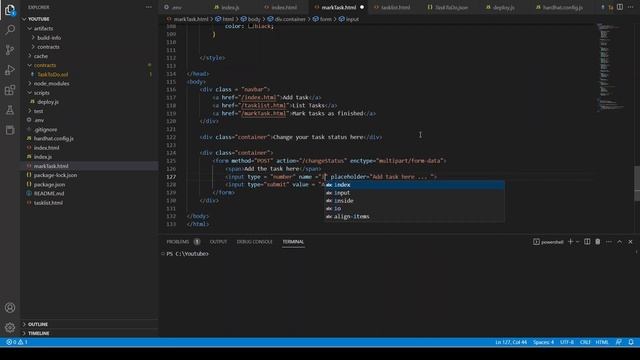This screenshot has width=640, height=360.
Task: Add a new terminal with the plus icon
Action: [x=570, y=242]
